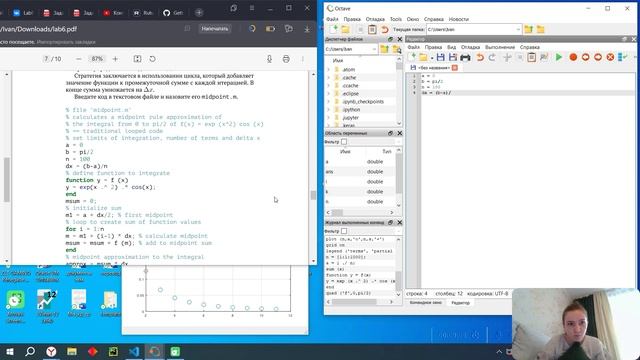
Task: Open new browser tab with plus button
Action: [x=199, y=13]
